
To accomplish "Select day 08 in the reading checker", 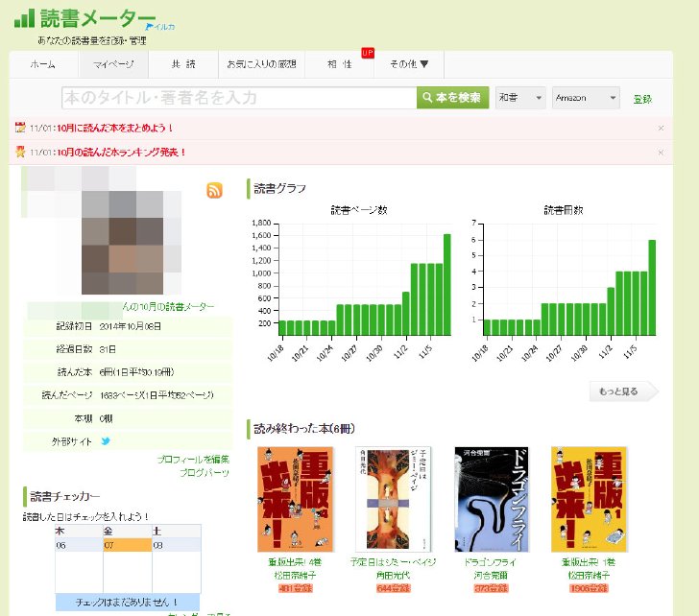I will [177, 545].
